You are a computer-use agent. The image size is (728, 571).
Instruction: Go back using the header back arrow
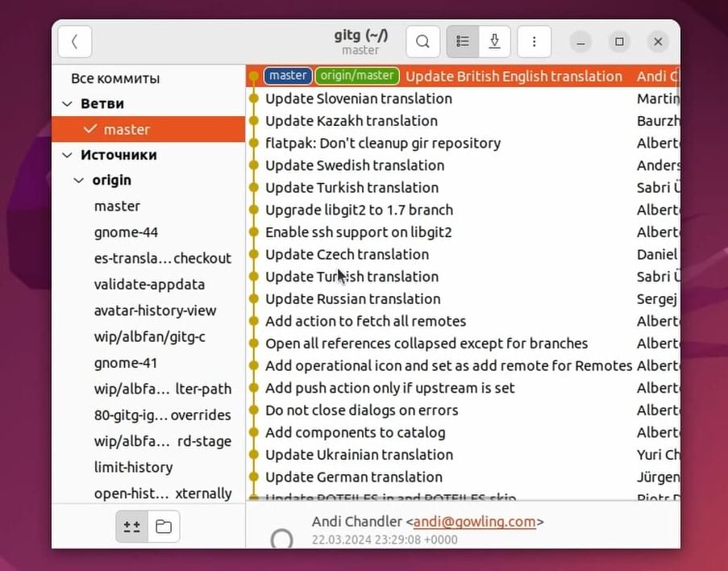75,42
